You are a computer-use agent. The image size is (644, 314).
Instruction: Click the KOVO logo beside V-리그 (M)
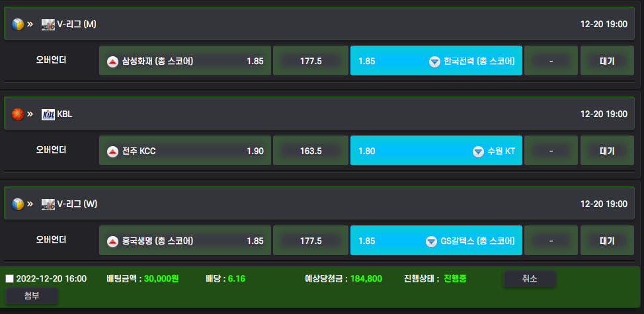[x=48, y=24]
